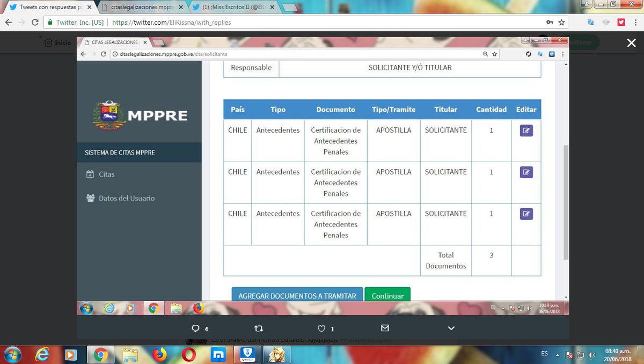
Task: Launch Opera from the bottom taskbar
Action: 188,355
